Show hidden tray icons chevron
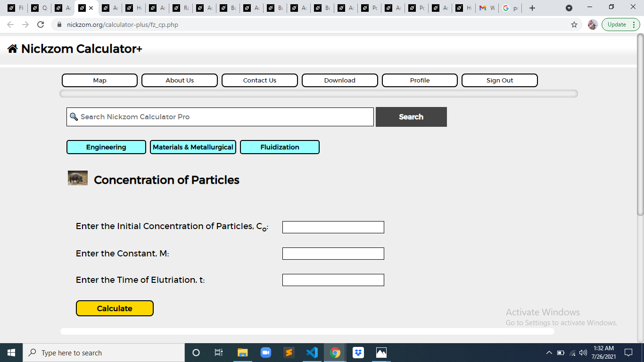Image resolution: width=644 pixels, height=362 pixels. [549, 353]
